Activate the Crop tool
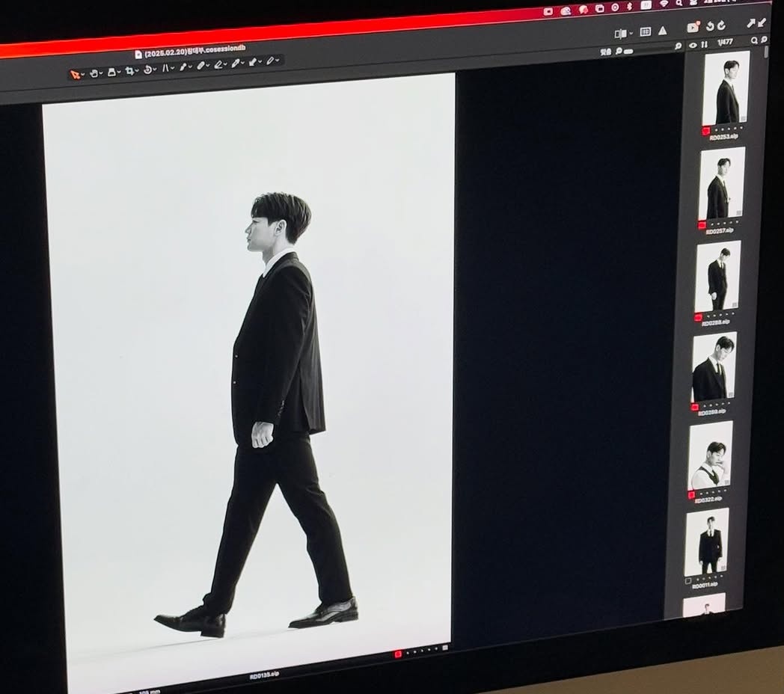Screen dimensions: 784x694 point(129,71)
